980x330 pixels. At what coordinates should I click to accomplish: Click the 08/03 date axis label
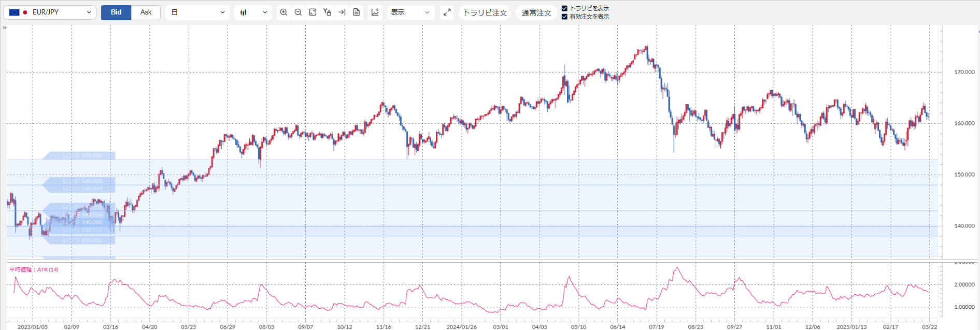[x=266, y=327]
